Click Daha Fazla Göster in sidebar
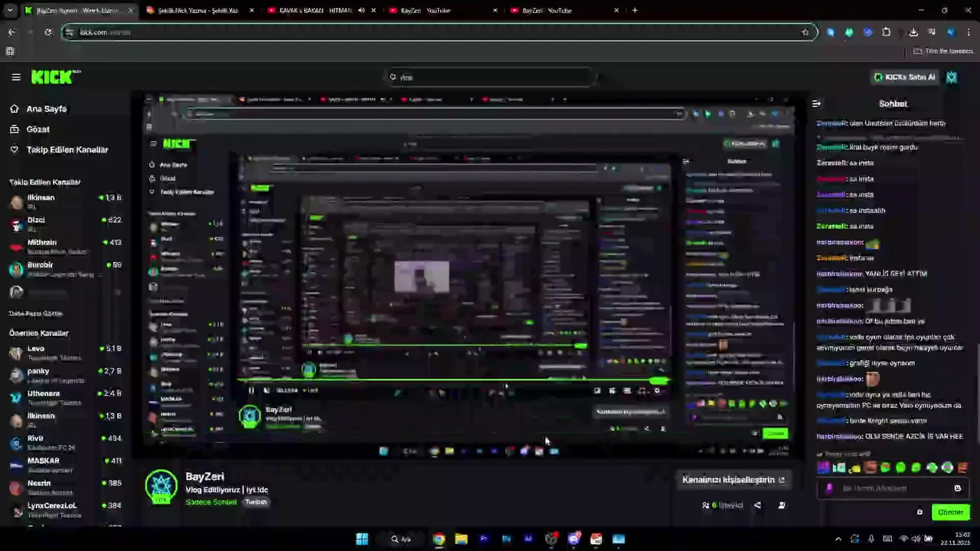Viewport: 980px width, 551px height. click(x=36, y=314)
